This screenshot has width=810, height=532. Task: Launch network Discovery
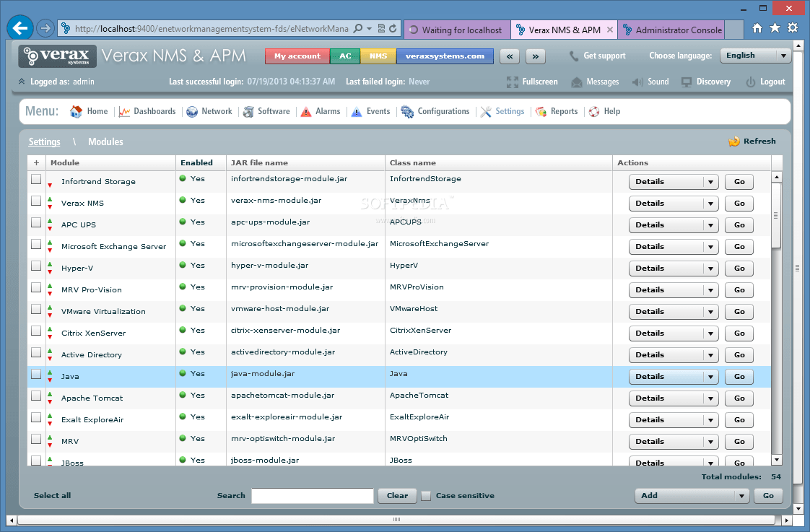[x=705, y=82]
